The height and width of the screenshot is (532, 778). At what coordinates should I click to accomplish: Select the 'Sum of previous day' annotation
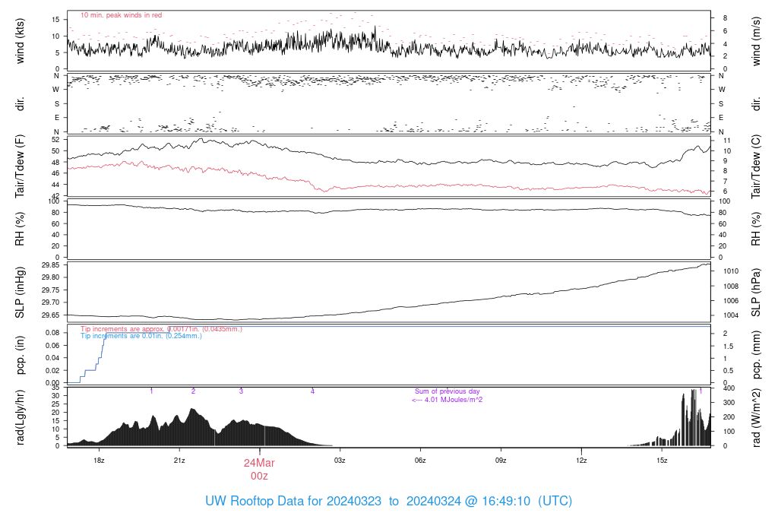pos(447,391)
